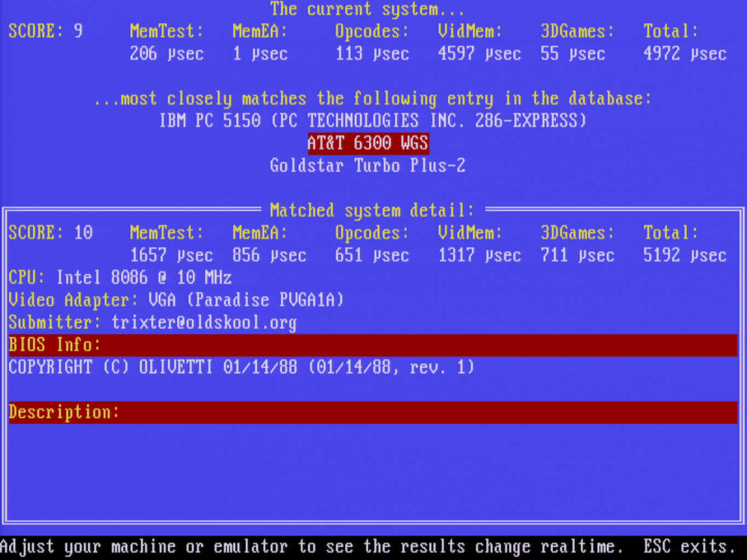Click the COPYRIGHT (C) OLIVETTI 01/14/88 BIOS line
The image size is (747, 560).
tap(241, 367)
